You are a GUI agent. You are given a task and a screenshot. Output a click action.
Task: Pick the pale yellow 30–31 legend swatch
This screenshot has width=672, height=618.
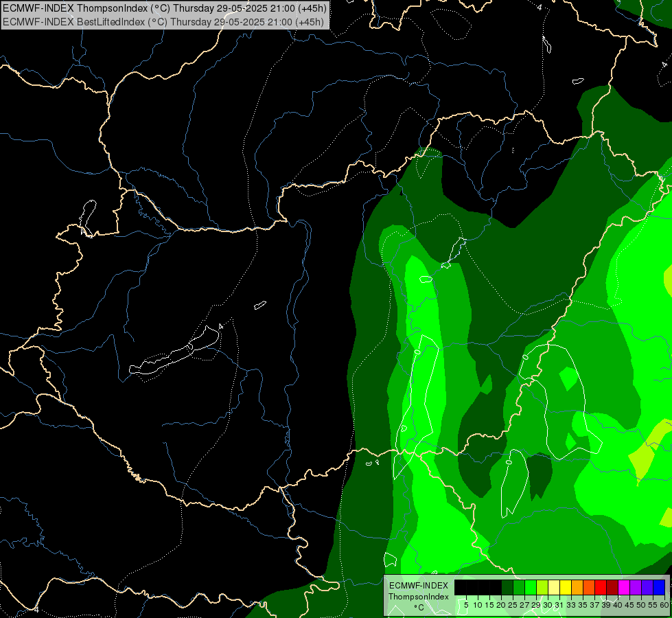click(x=554, y=587)
